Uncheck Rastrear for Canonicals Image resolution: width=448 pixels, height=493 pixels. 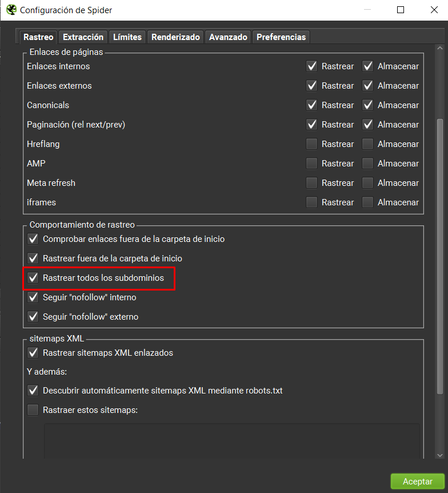[x=311, y=105]
